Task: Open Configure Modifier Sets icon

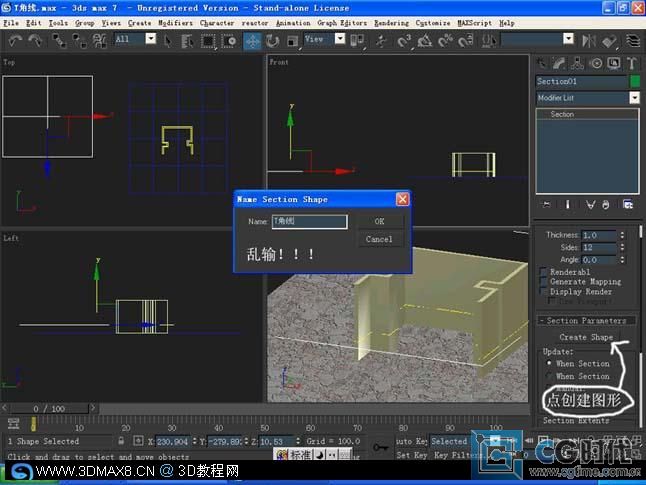Action: (x=628, y=204)
